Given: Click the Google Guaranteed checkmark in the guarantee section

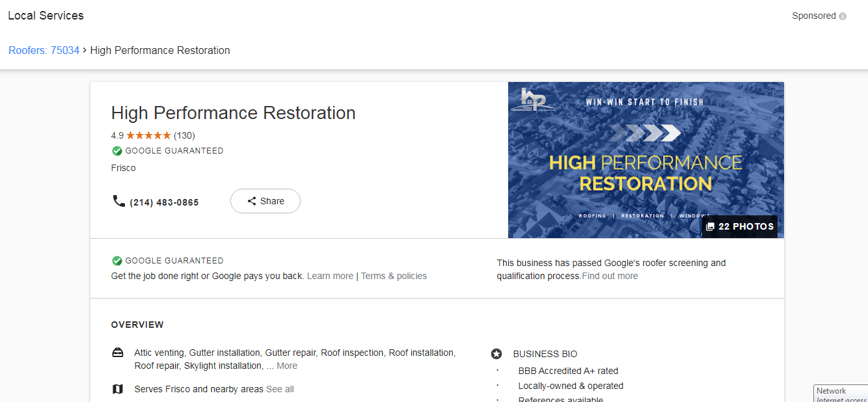Looking at the screenshot, I should (117, 261).
